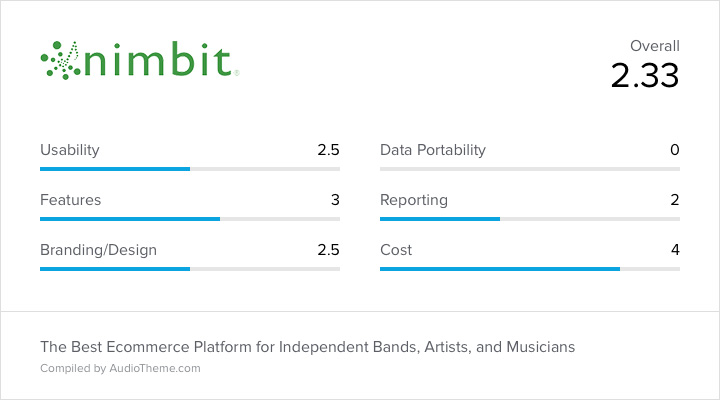The image size is (720, 400).
Task: Select the Usability label
Action: click(x=70, y=150)
